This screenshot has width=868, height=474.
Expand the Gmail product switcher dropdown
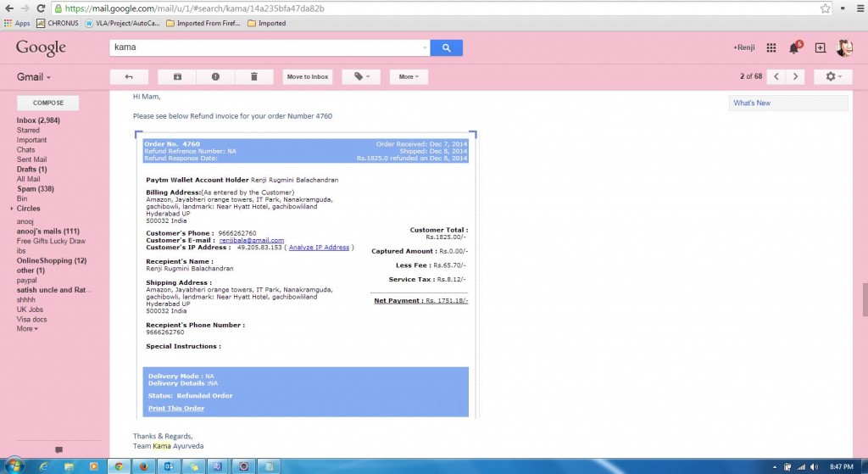tap(33, 77)
